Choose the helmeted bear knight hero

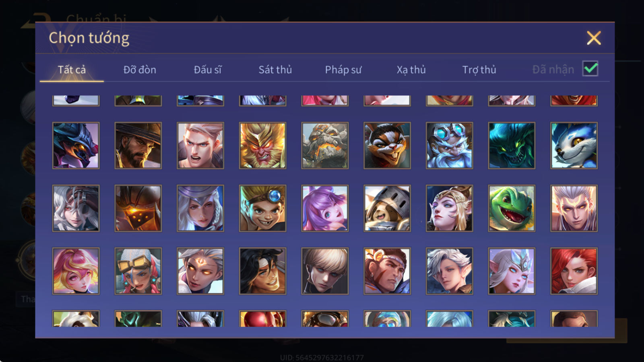tap(387, 208)
